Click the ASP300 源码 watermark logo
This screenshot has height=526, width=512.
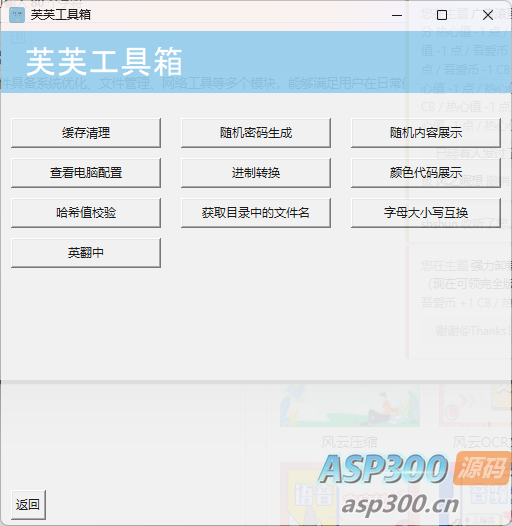click(413, 468)
